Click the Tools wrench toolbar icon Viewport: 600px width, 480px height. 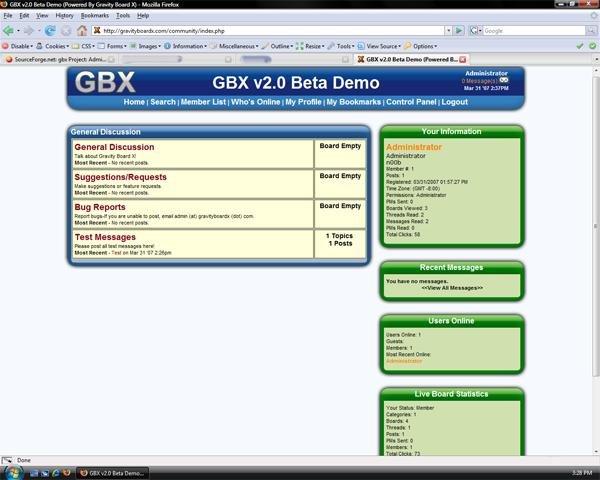(x=331, y=46)
